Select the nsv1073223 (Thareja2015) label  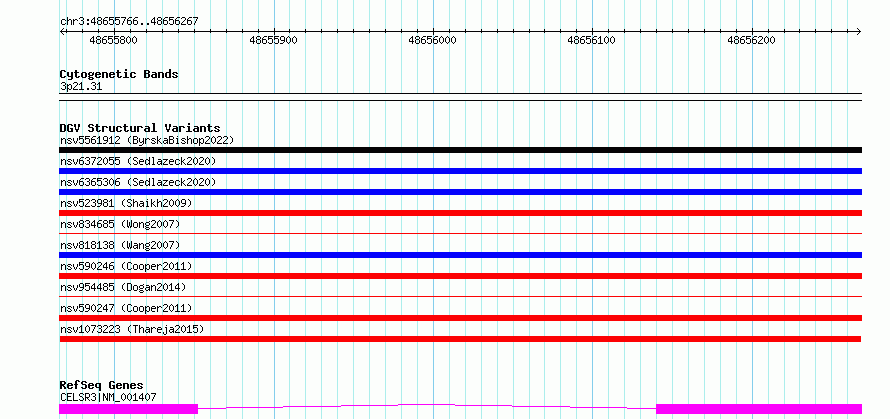132,329
